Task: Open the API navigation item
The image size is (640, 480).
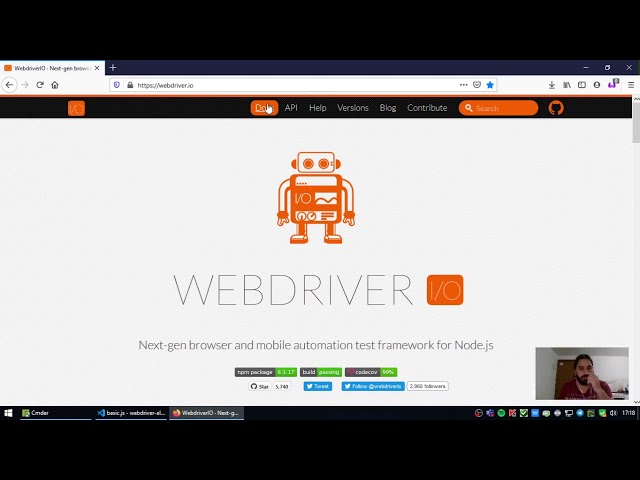Action: [x=291, y=108]
